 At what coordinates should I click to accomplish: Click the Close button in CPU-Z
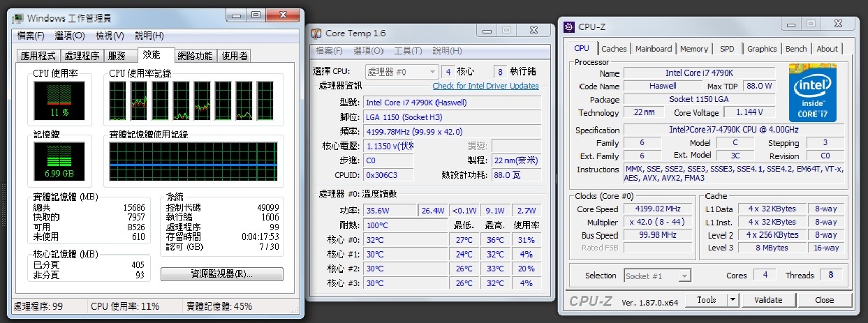824,300
